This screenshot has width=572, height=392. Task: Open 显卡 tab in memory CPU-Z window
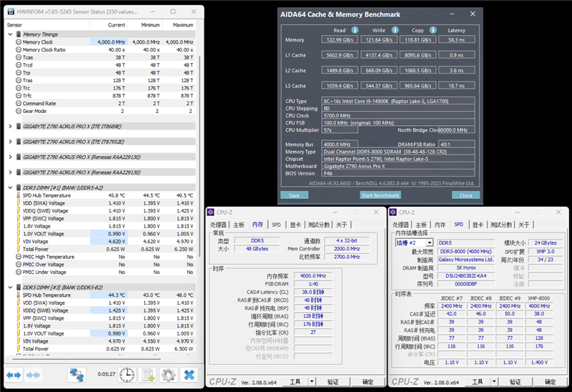pos(295,225)
